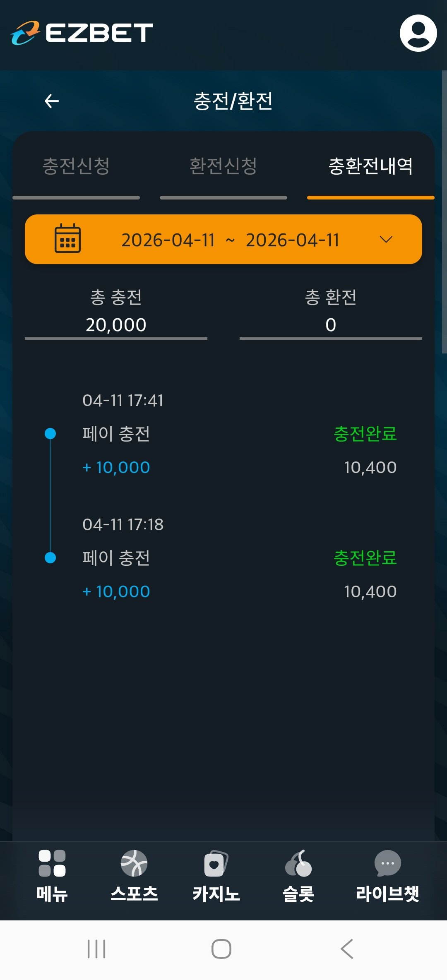447x980 pixels.
Task: Click the 2026-04-11 start date
Action: (x=168, y=240)
